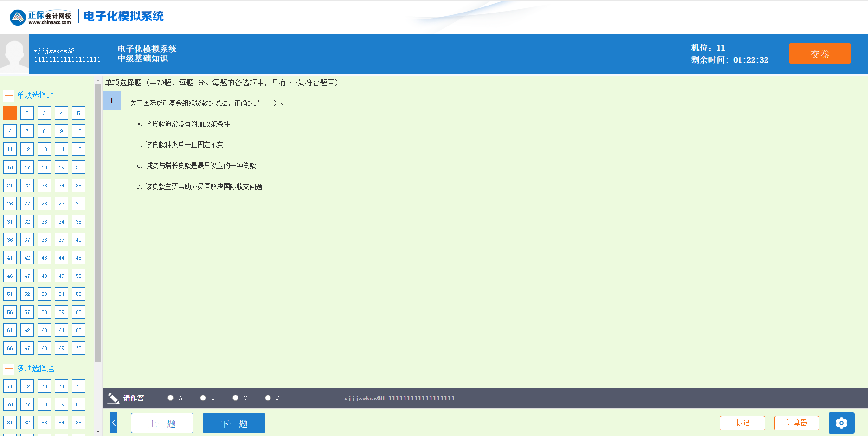Image resolution: width=868 pixels, height=436 pixels.
Task: Jump to question 57
Action: click(x=27, y=312)
